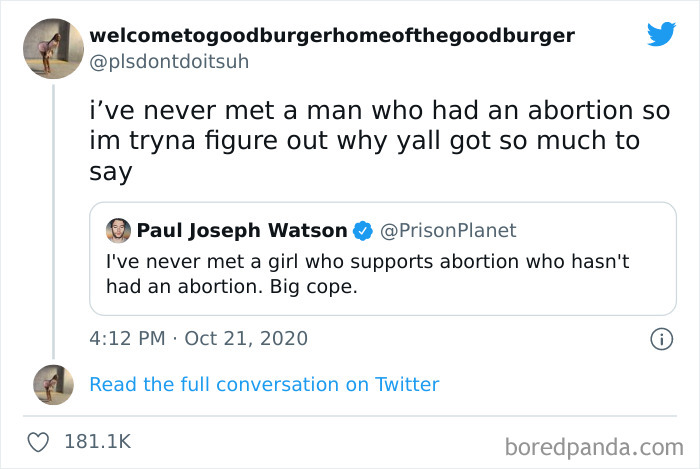700x469 pixels.
Task: Open the welcometogoodburgerhomeofthegoodburger display name
Action: [x=332, y=35]
